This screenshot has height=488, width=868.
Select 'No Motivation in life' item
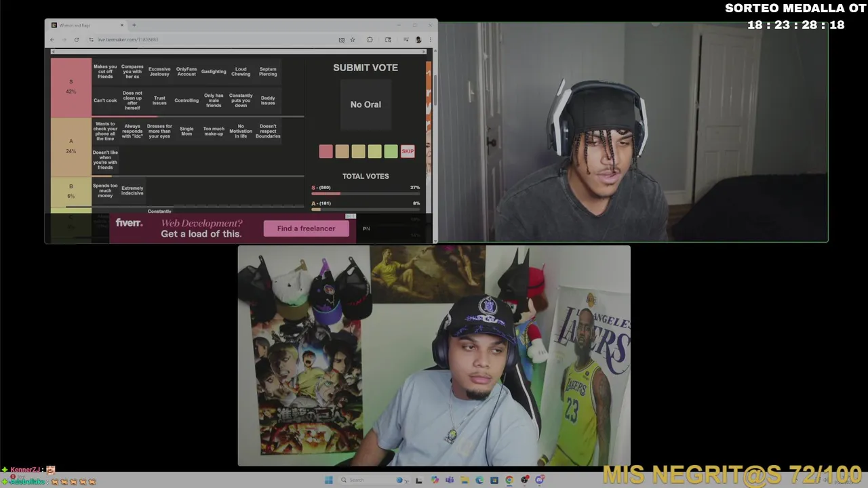[x=241, y=131]
